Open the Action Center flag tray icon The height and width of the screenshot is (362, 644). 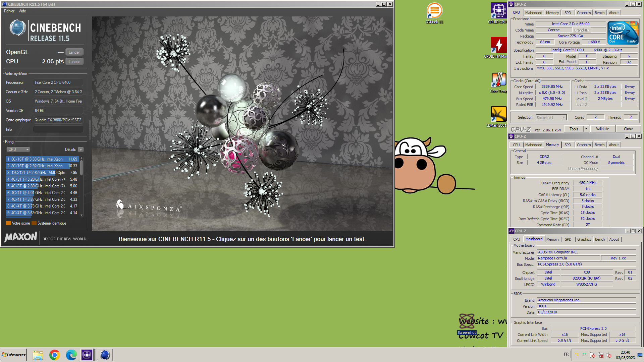pos(593,355)
